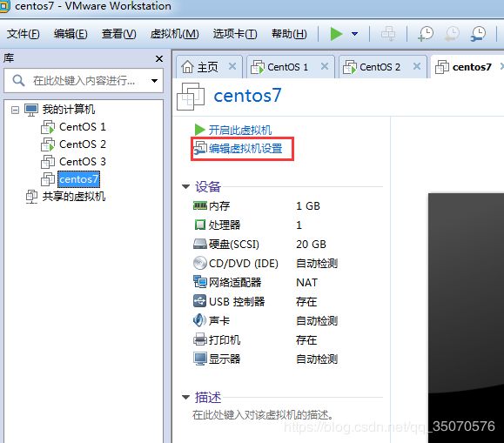Click the NAT network value

[306, 283]
